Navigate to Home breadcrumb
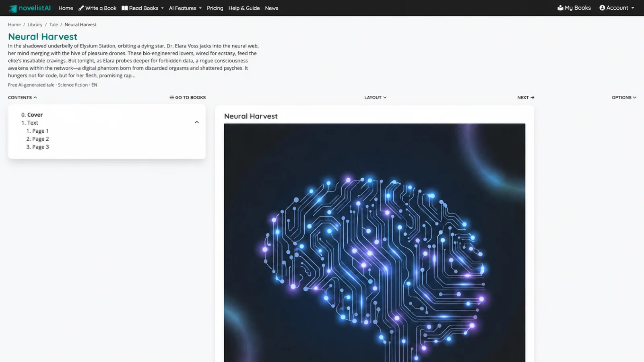Image resolution: width=644 pixels, height=362 pixels. pos(14,25)
